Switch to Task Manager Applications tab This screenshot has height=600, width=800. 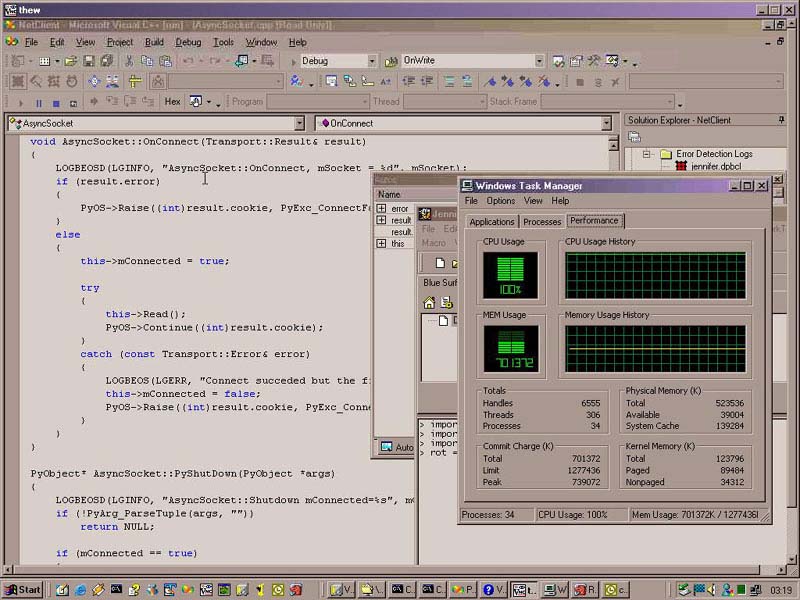point(492,221)
